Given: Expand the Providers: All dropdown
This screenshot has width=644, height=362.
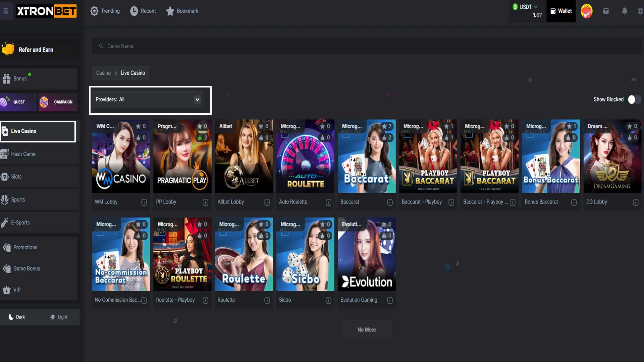Looking at the screenshot, I should pyautogui.click(x=148, y=100).
